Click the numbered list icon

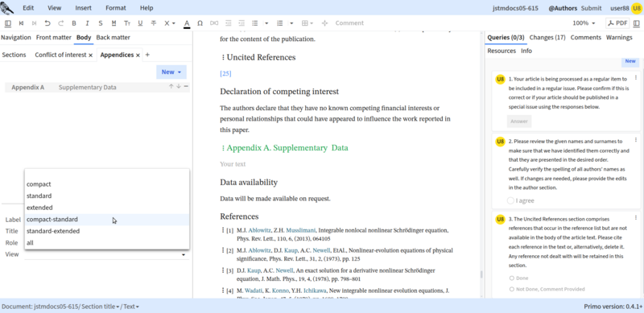pos(279,23)
